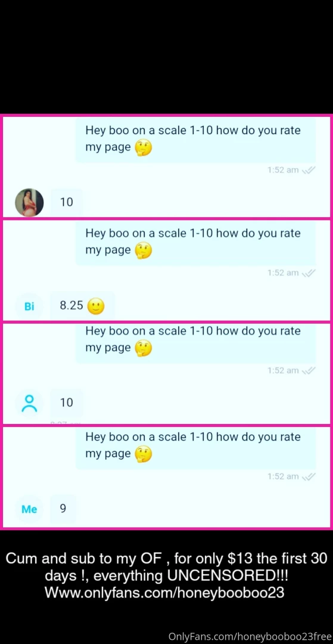This screenshot has height=644, width=333.
Task: Tap the 'Me' initials avatar
Action: pos(29,509)
